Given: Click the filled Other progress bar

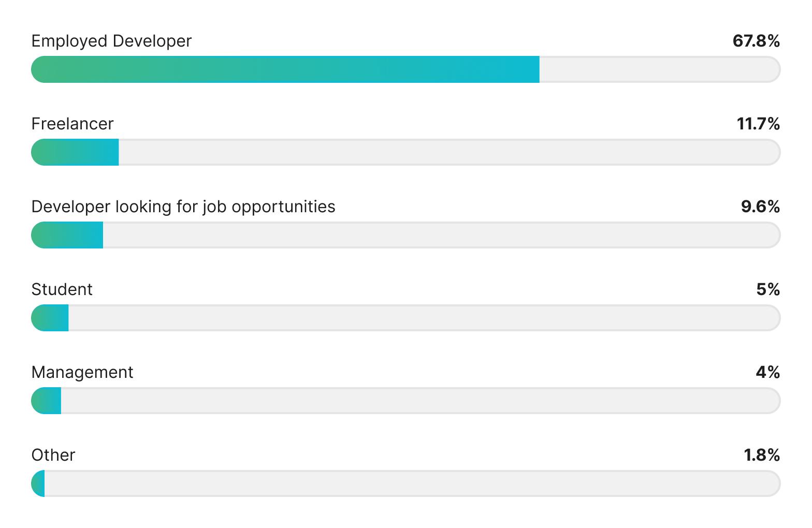Looking at the screenshot, I should point(38,483).
